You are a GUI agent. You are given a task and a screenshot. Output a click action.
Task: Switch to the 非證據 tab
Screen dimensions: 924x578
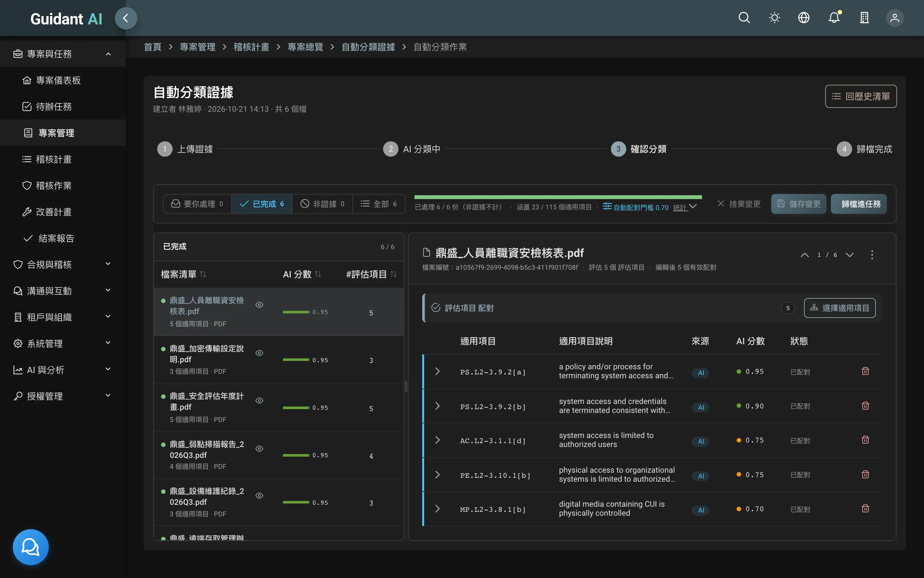pos(322,204)
